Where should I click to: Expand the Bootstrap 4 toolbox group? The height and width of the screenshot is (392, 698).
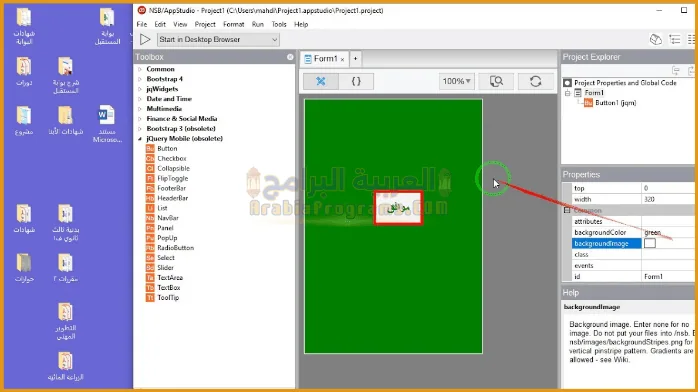(x=140, y=79)
